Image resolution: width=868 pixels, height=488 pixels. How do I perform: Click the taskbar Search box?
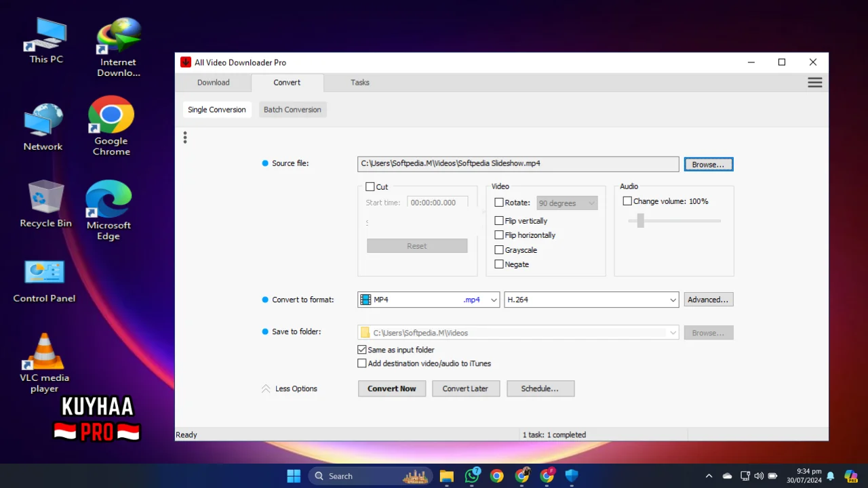[x=372, y=476]
